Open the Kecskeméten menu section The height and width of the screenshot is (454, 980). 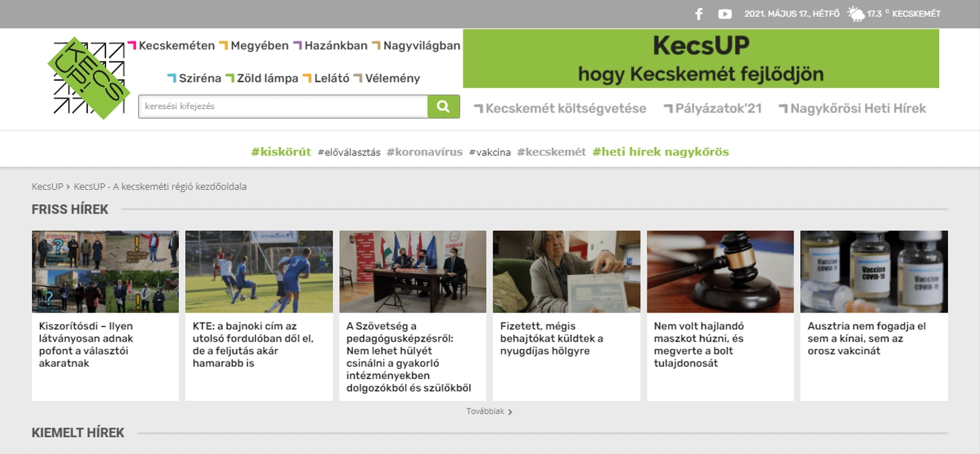pos(171,46)
